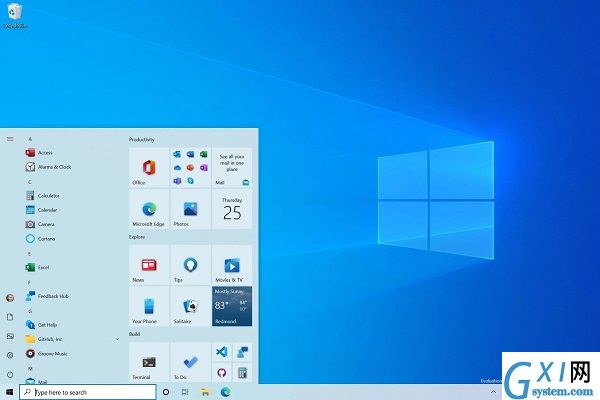The height and width of the screenshot is (400, 600).
Task: Jump to letter A section header
Action: coord(30,139)
